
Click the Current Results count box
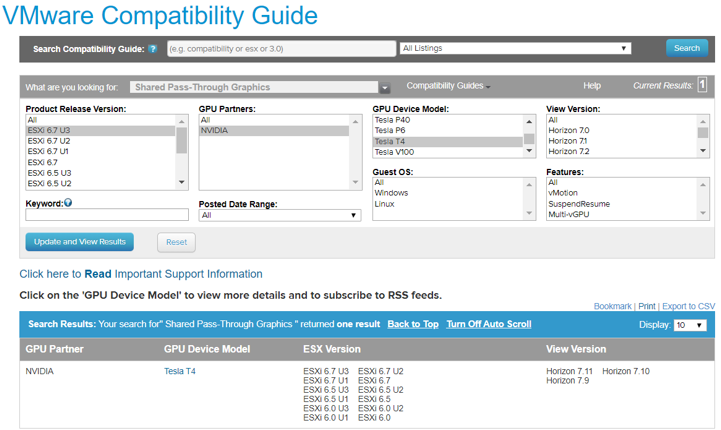pyautogui.click(x=702, y=85)
